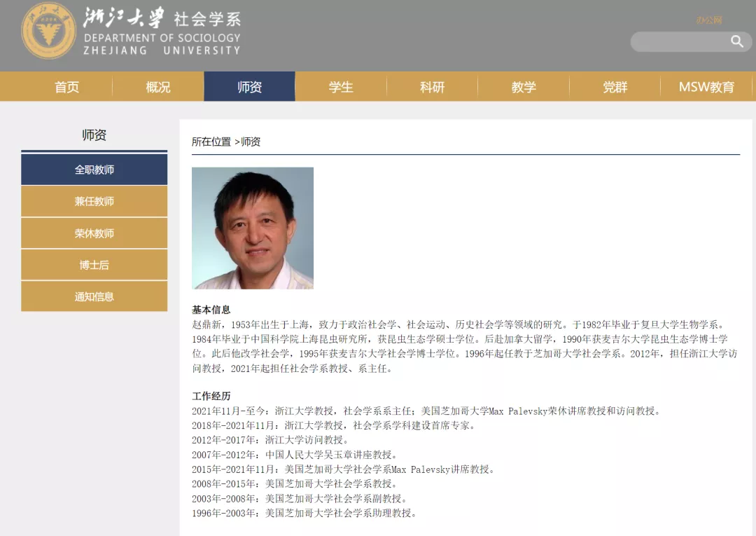Select 全职教师 in the sidebar

coord(94,170)
